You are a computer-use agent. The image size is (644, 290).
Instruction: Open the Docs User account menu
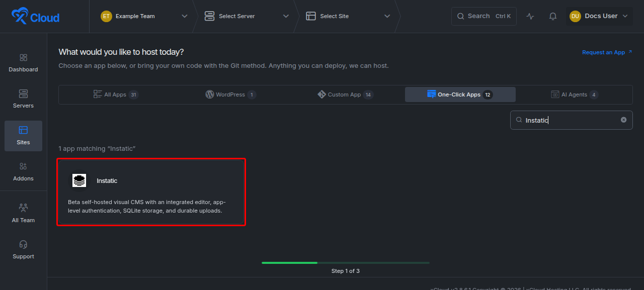click(599, 16)
